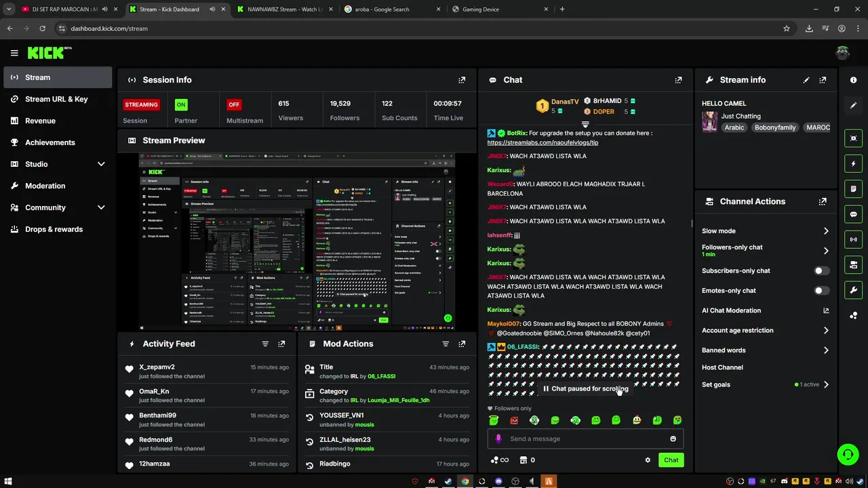
Task: Pop out the Activity Feed panel
Action: click(x=281, y=344)
